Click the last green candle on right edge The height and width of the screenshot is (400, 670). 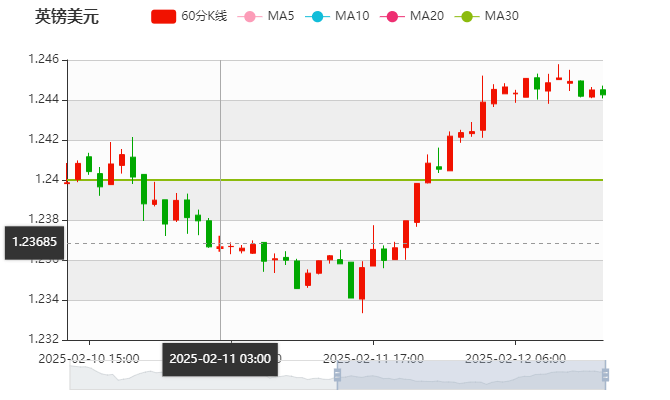pyautogui.click(x=603, y=92)
